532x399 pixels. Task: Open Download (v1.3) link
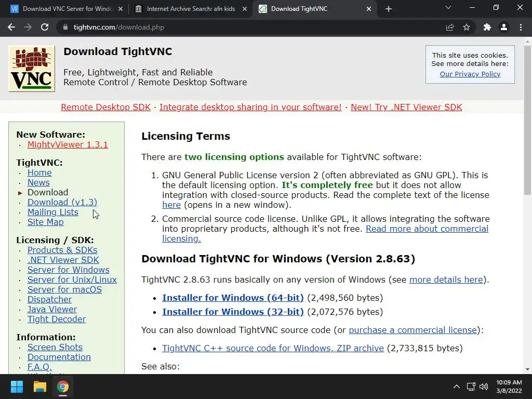pyautogui.click(x=62, y=202)
